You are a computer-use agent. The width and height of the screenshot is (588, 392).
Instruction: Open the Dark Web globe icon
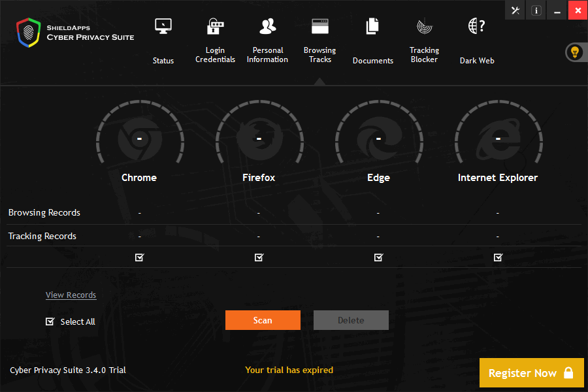(x=477, y=26)
